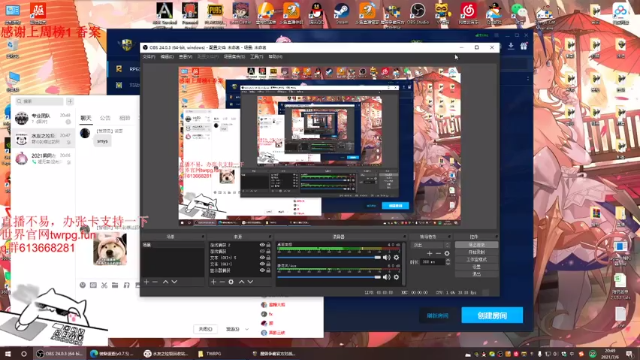This screenshot has height=360, width=640.
Task: Expand dropdown arrow beside bottom chat button
Action: click(x=247, y=329)
